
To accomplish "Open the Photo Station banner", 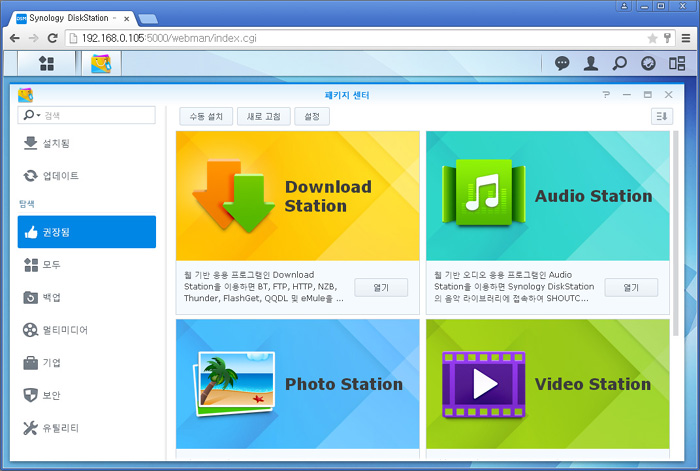I will (298, 384).
